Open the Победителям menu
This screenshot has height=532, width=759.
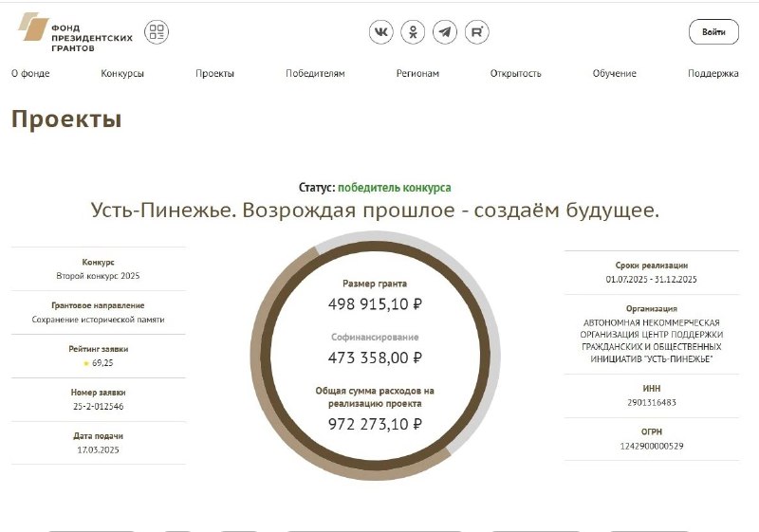pos(315,74)
